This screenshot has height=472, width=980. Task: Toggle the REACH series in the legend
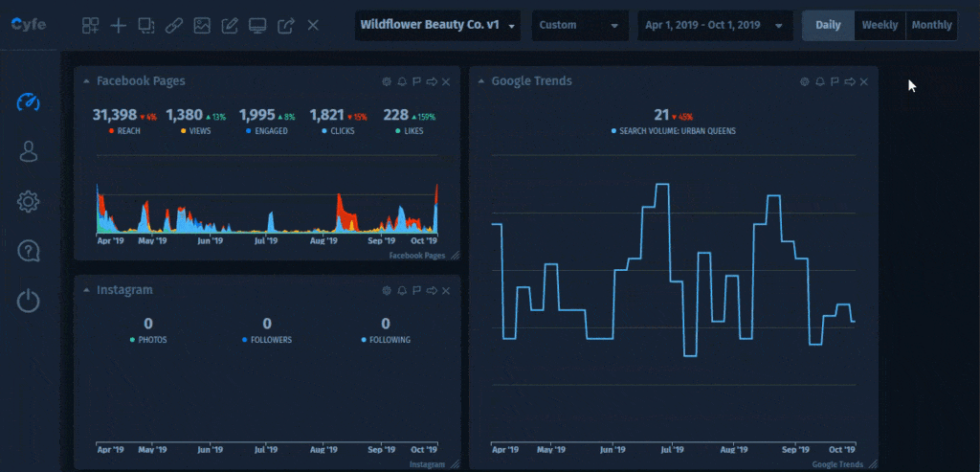(124, 131)
